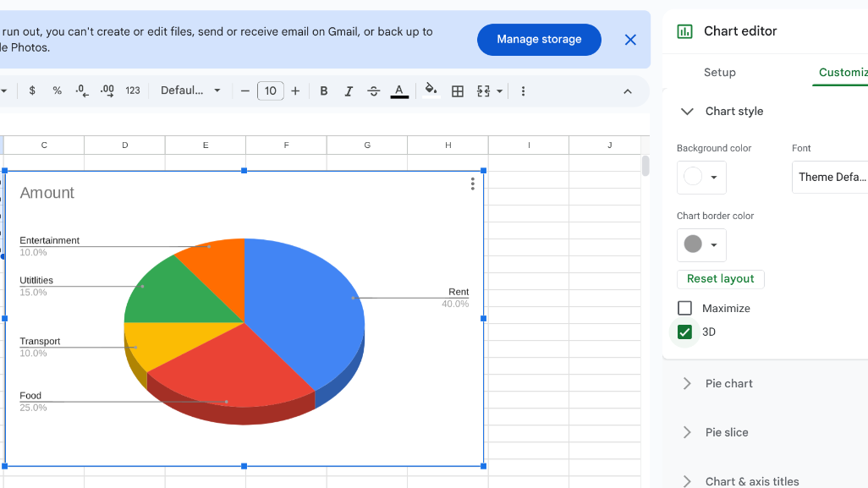Format as currency with dollar icon
Image resolution: width=868 pixels, height=488 pixels.
coord(32,90)
